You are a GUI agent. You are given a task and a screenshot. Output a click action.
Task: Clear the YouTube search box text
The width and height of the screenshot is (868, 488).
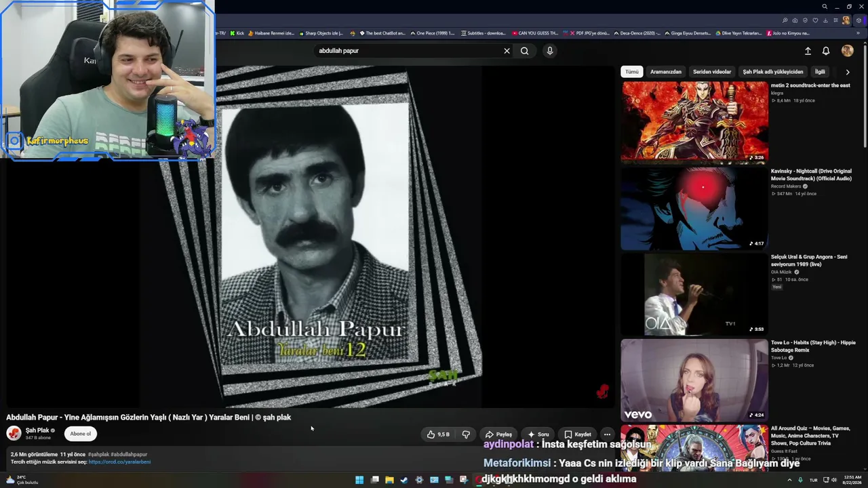[507, 51]
